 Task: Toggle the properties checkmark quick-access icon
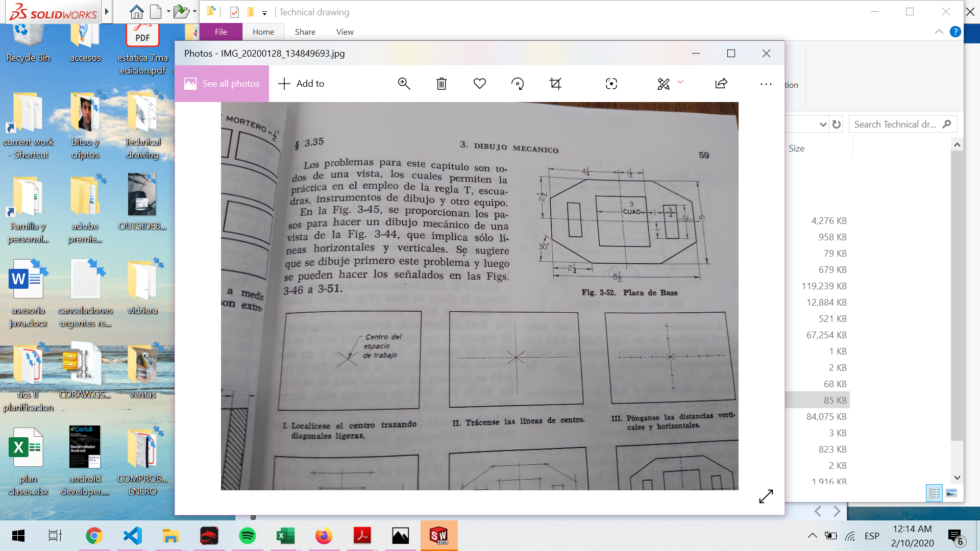point(234,12)
